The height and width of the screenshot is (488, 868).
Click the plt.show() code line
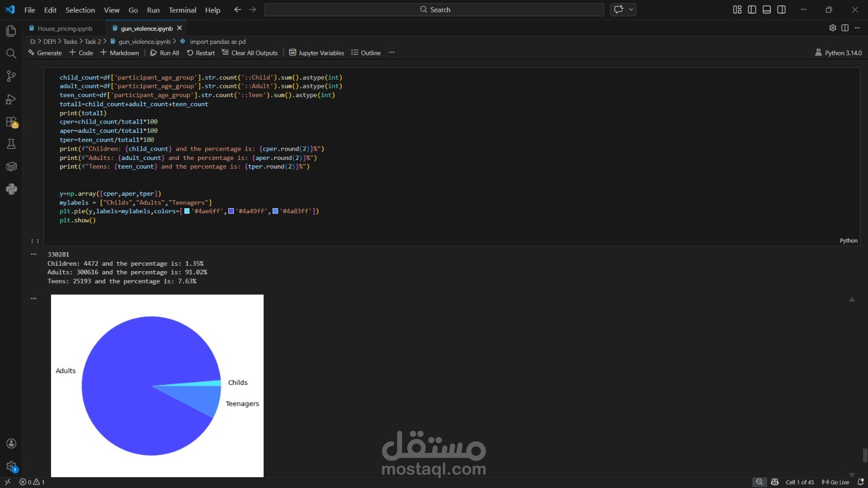point(78,220)
